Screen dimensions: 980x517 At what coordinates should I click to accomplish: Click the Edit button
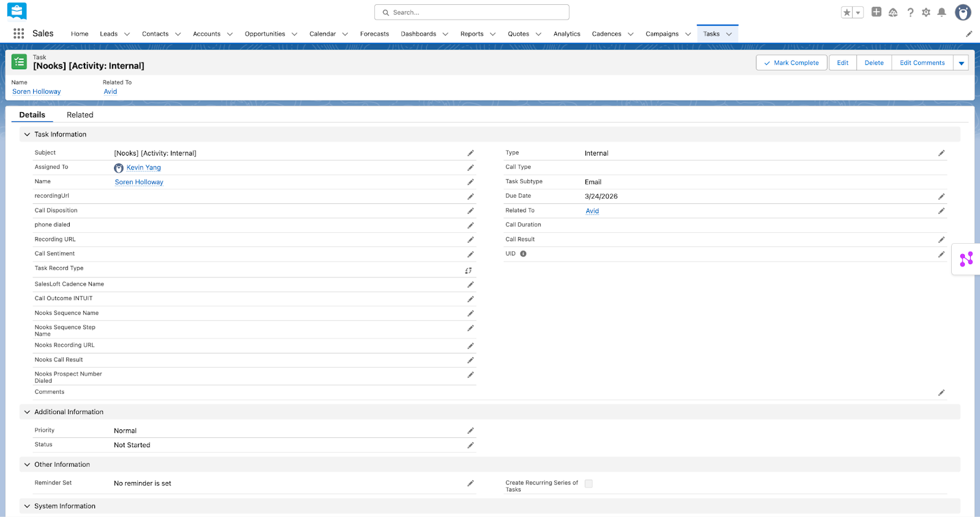click(843, 63)
